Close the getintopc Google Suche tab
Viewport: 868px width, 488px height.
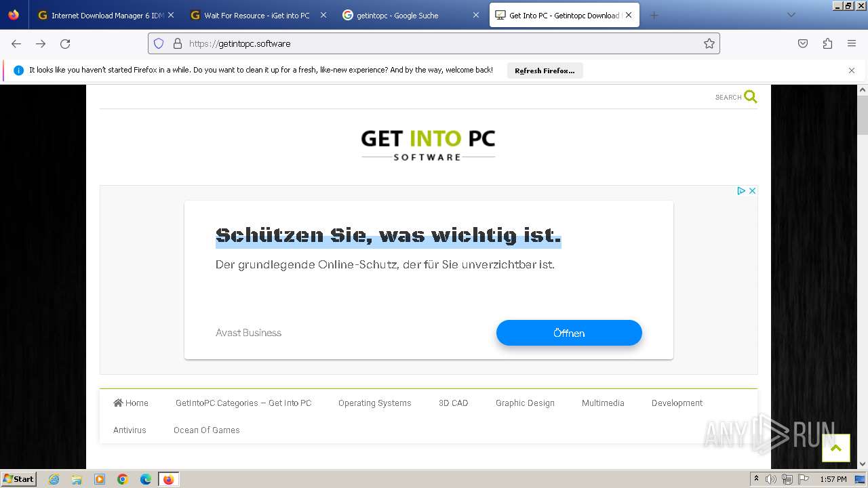(x=476, y=15)
